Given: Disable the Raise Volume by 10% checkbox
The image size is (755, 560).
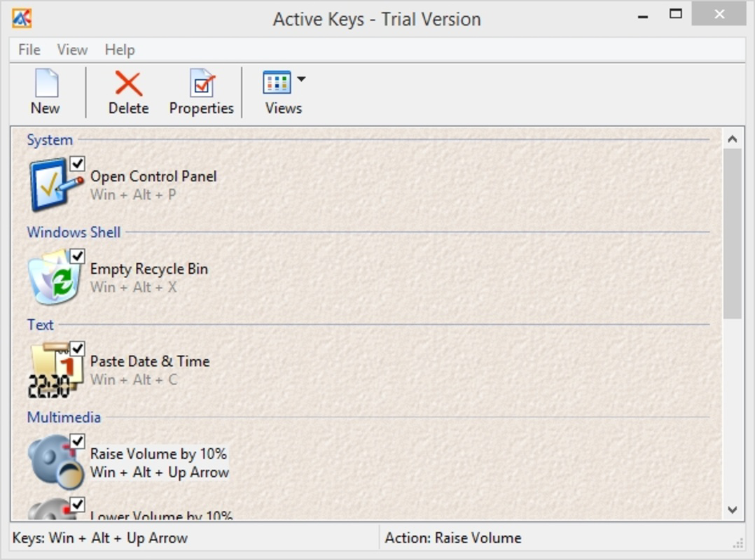Looking at the screenshot, I should 77,441.
